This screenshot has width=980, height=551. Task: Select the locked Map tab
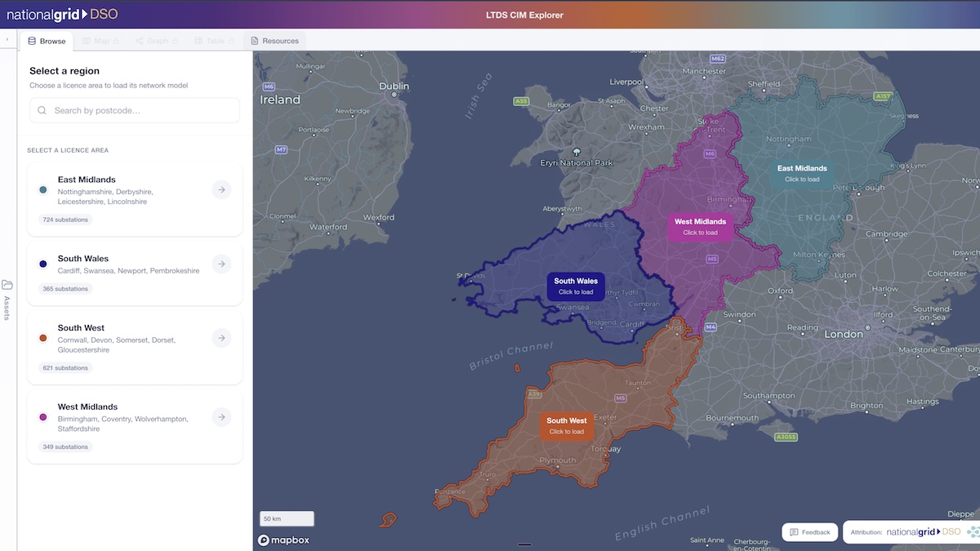(x=100, y=41)
